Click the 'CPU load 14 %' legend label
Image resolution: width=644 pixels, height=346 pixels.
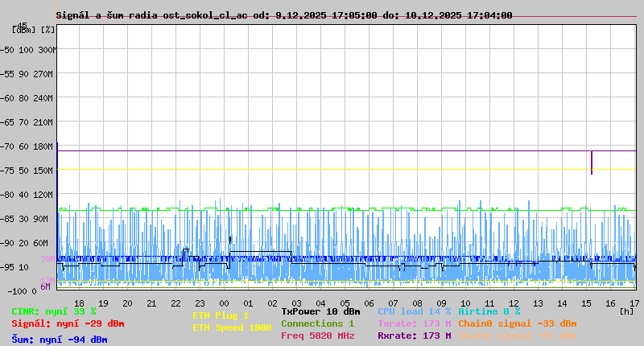click(x=415, y=311)
